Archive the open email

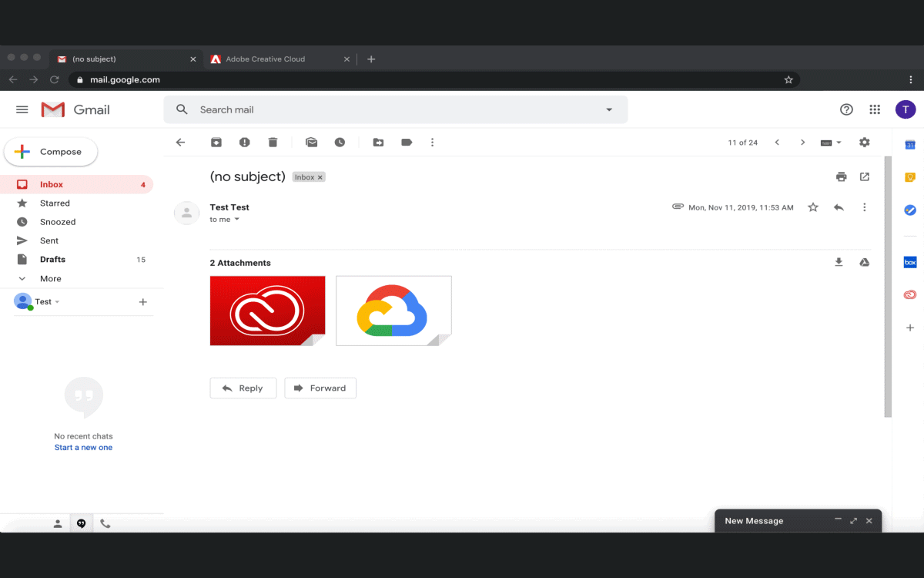point(216,143)
